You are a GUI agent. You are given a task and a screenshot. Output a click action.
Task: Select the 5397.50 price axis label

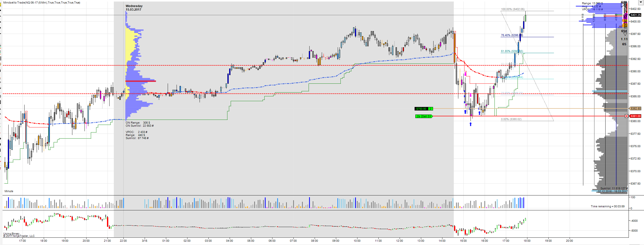click(x=635, y=34)
